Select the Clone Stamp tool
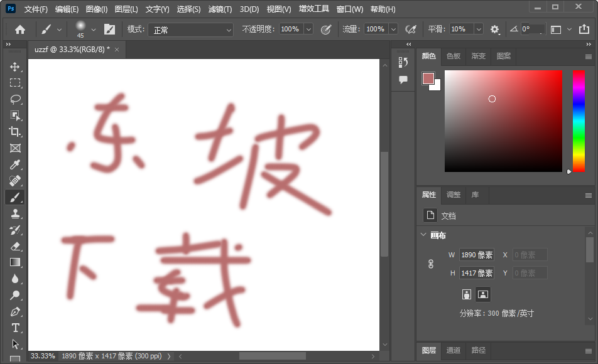 pos(15,214)
